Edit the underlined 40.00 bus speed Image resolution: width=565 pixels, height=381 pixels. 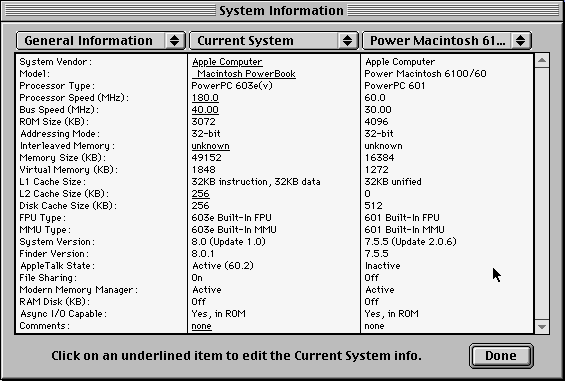pos(205,110)
